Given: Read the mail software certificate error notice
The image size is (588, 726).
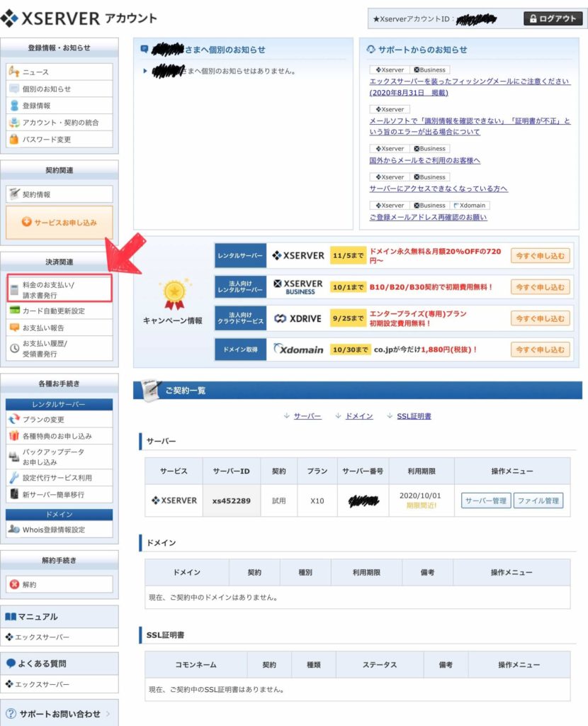Looking at the screenshot, I should tap(470, 126).
